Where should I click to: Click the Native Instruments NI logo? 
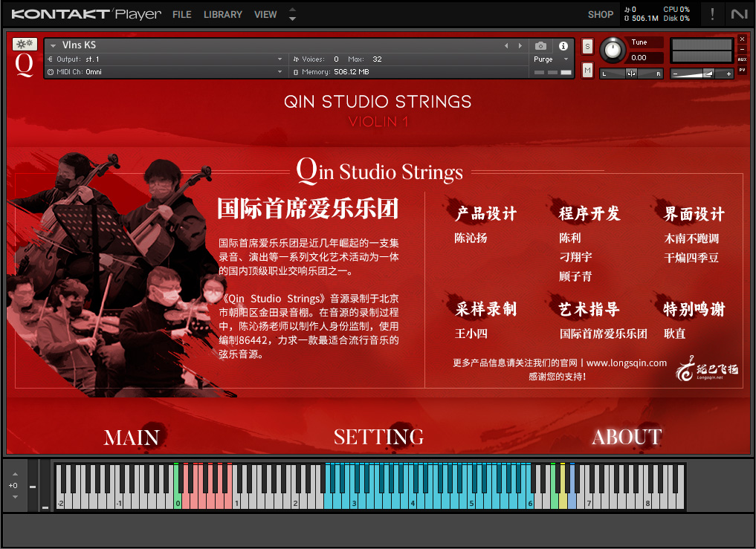pos(739,14)
